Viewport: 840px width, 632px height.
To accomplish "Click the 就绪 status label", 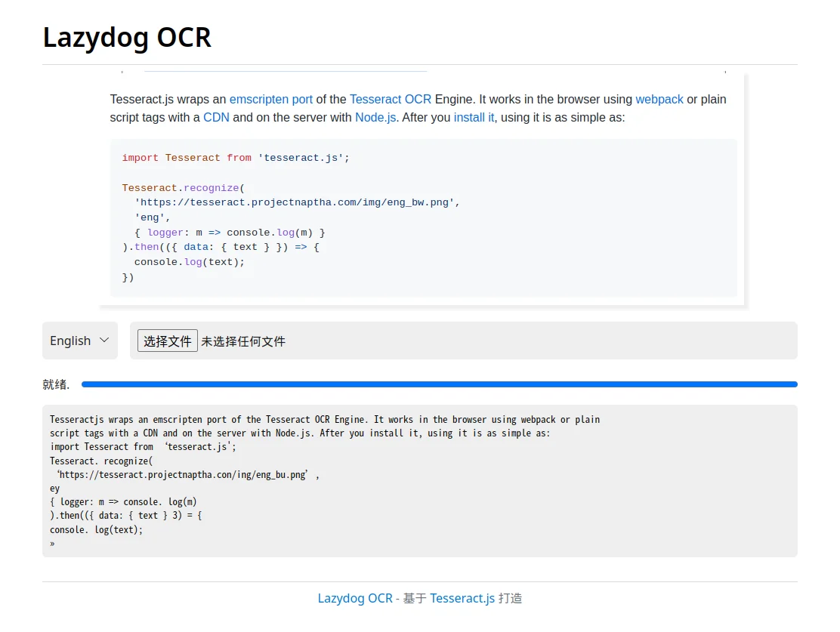I will click(56, 384).
